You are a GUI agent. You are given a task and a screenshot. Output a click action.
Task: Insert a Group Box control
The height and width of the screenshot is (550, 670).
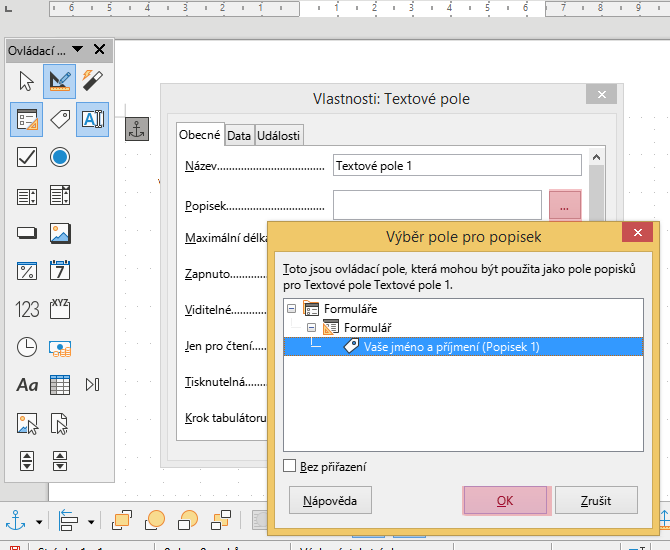(x=59, y=309)
